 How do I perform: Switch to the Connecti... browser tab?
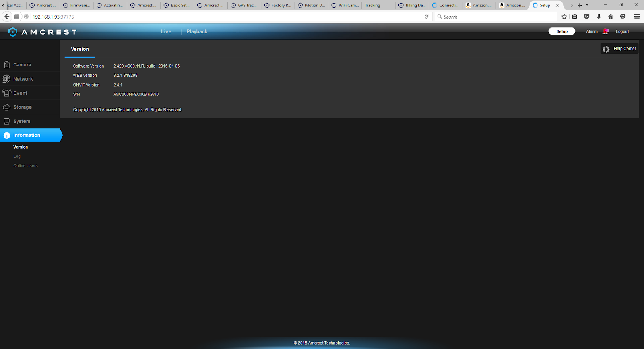pyautogui.click(x=446, y=5)
